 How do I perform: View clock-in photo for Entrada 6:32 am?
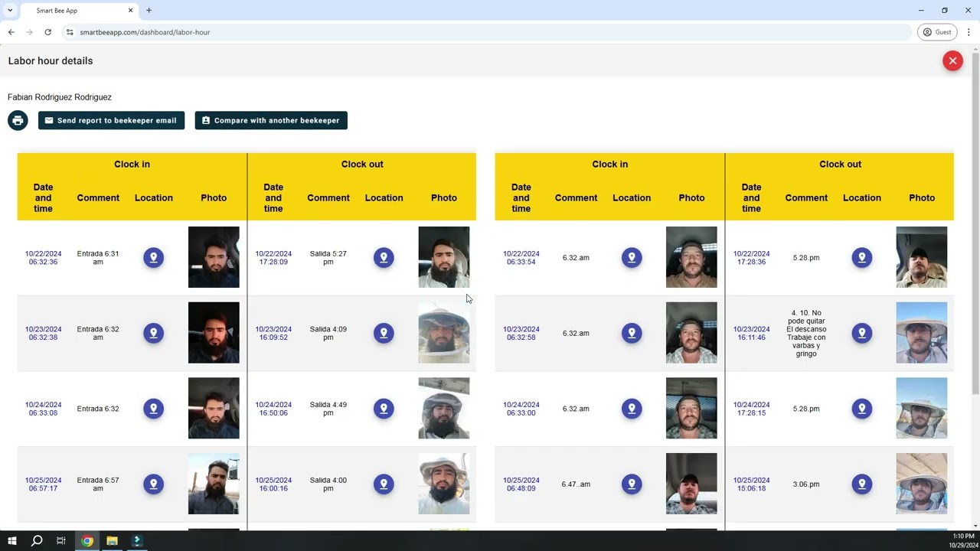click(214, 333)
